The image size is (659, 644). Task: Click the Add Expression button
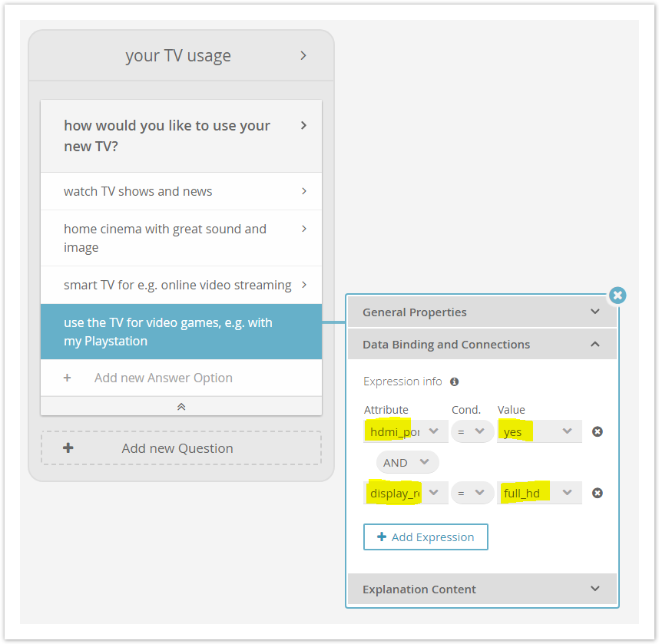pyautogui.click(x=426, y=537)
